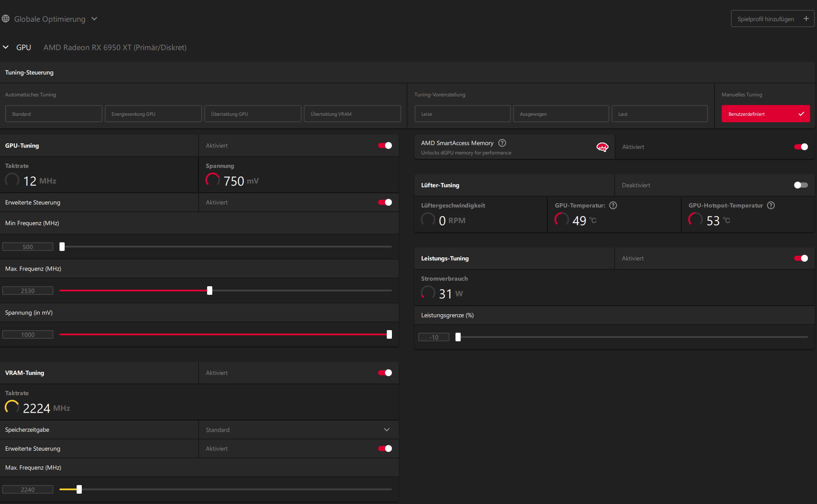Click the Spannung (in mV) slider handle
This screenshot has height=504, width=817.
[x=389, y=334]
